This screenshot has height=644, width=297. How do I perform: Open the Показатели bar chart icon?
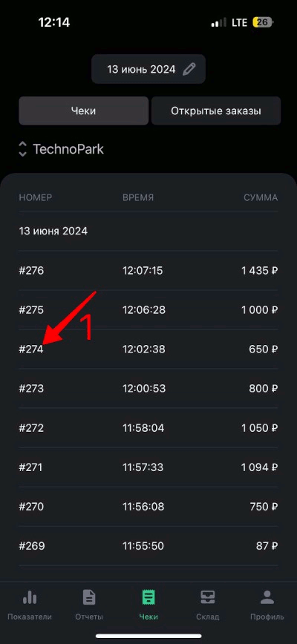(30, 597)
